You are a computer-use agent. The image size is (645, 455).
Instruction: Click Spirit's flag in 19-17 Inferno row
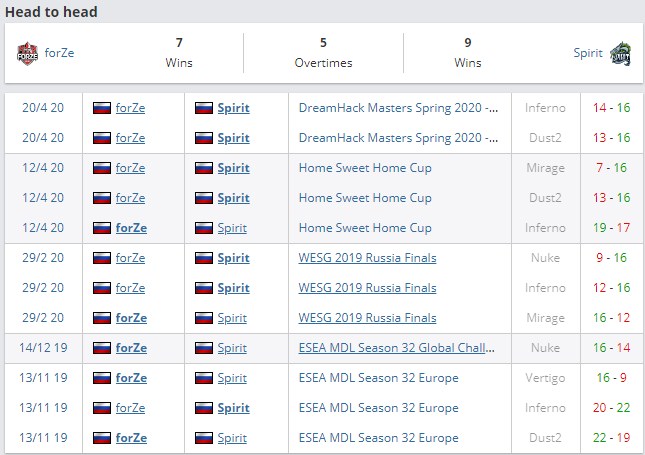204,228
